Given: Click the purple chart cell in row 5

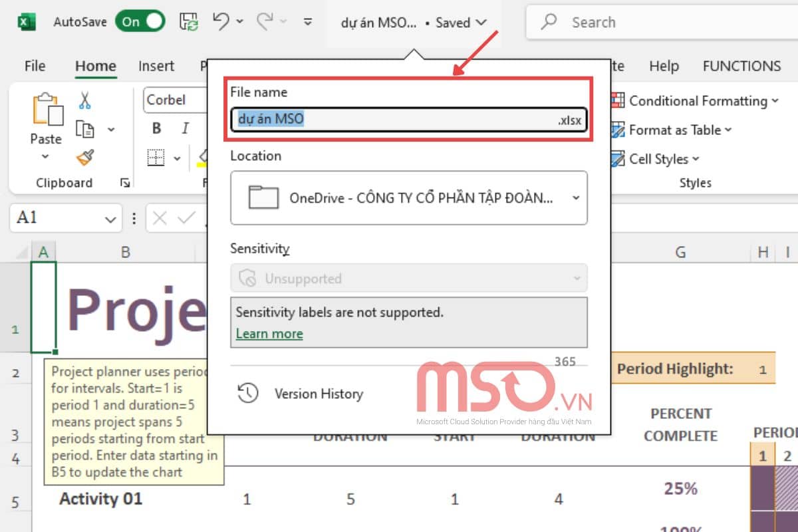Looking at the screenshot, I should (x=763, y=489).
